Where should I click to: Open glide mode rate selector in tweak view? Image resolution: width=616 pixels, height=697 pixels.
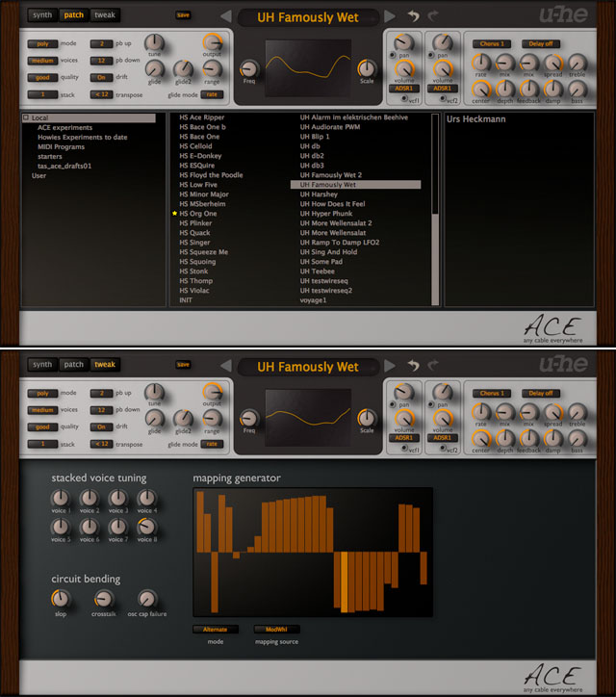212,444
